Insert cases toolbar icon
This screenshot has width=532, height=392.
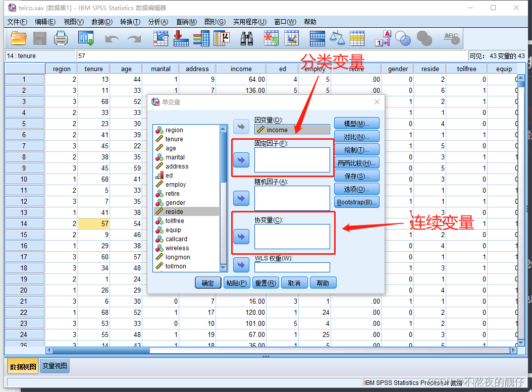click(x=272, y=38)
